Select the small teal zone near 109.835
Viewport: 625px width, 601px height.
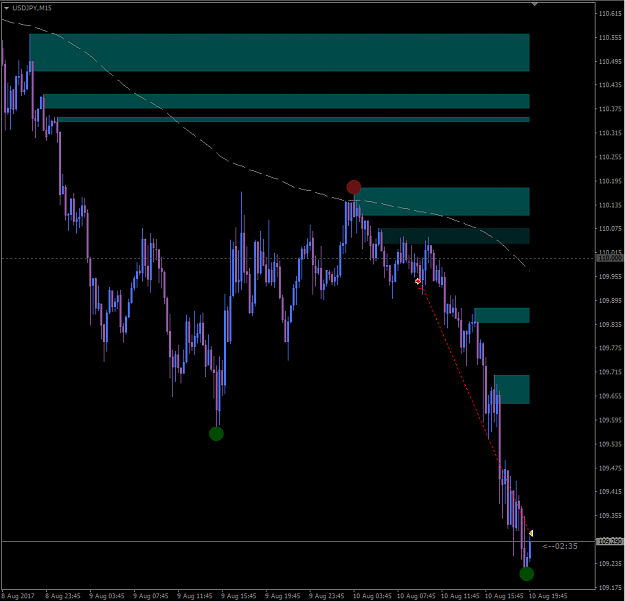point(502,315)
